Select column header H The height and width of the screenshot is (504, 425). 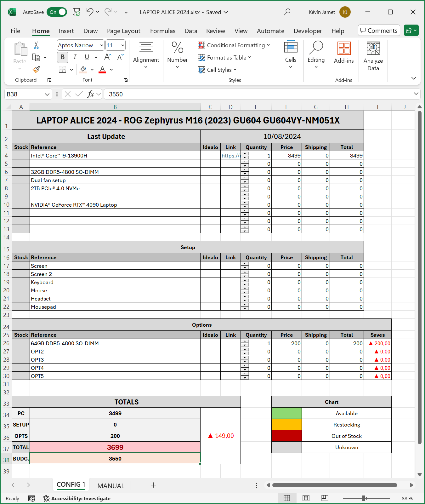pos(347,107)
